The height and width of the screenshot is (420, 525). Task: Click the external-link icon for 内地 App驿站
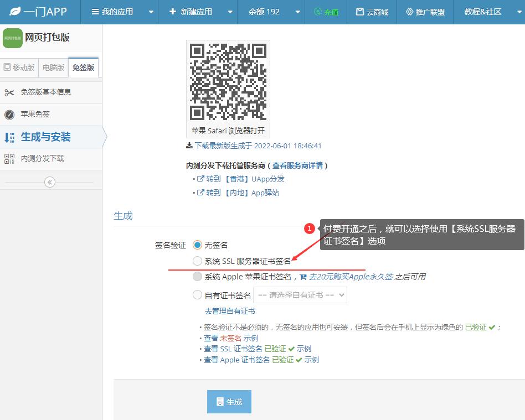point(200,193)
